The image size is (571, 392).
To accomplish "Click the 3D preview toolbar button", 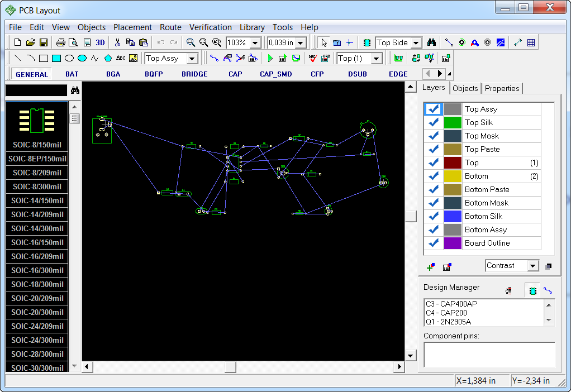I will coord(100,42).
